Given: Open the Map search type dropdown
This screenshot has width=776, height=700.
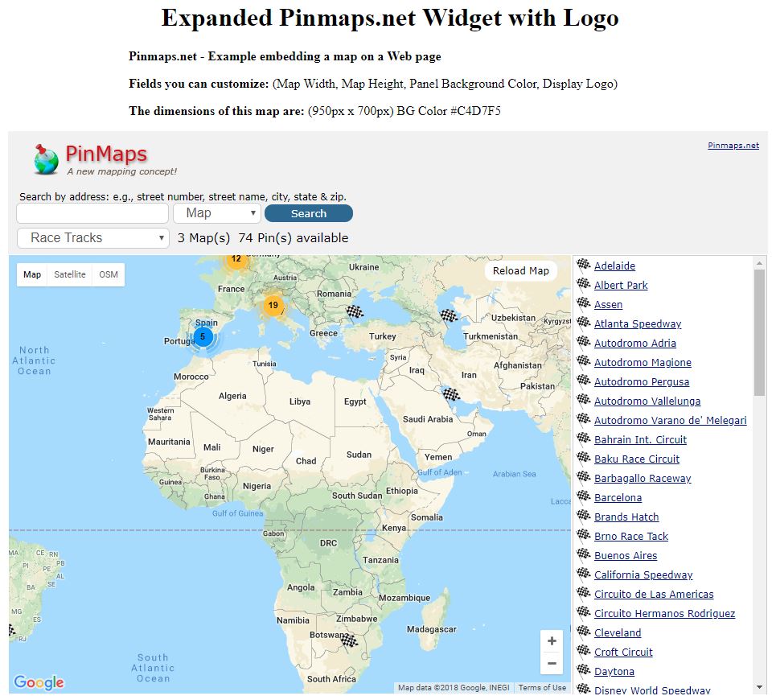Looking at the screenshot, I should 217,213.
